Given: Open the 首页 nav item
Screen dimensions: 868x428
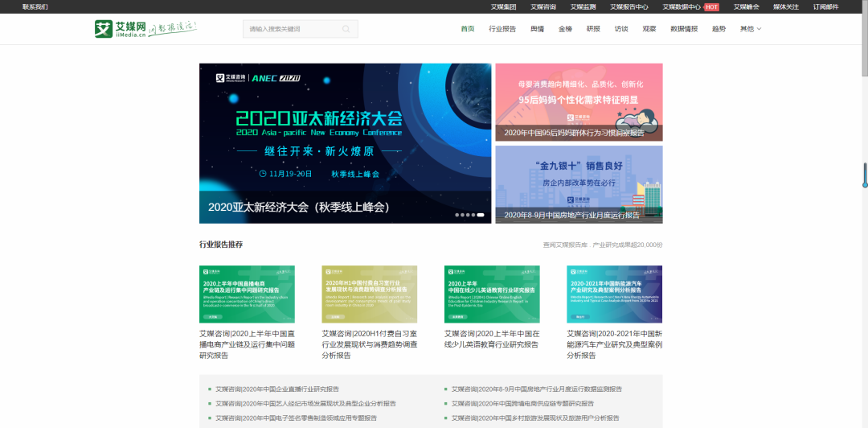Looking at the screenshot, I should coord(468,29).
